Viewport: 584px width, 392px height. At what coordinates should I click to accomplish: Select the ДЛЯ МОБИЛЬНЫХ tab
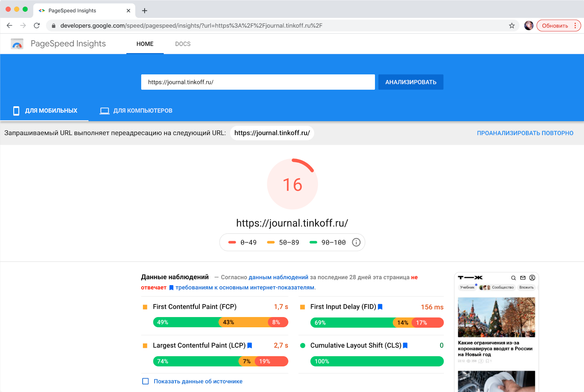pos(45,111)
